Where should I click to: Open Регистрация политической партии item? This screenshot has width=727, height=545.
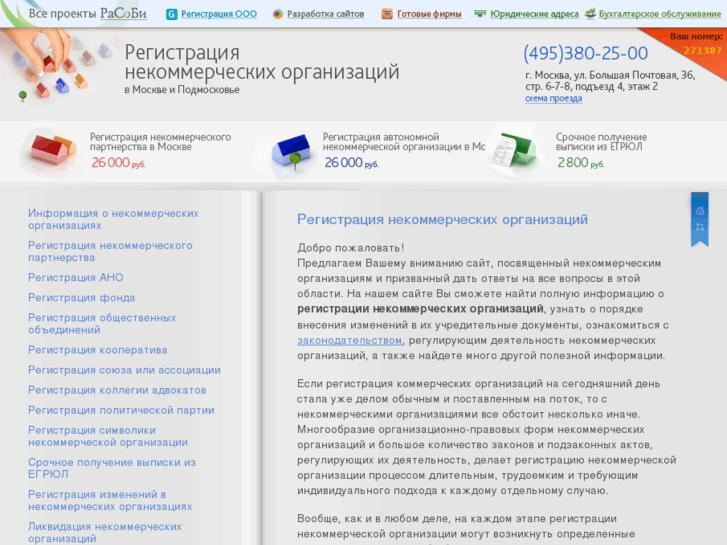point(121,410)
